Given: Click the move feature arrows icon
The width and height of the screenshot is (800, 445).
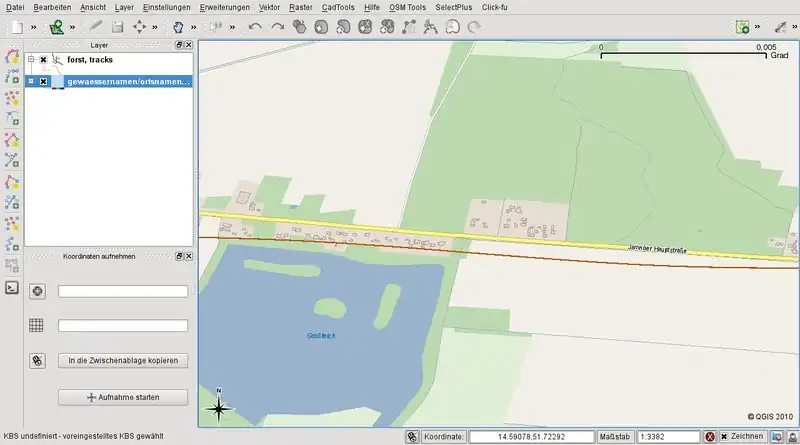Looking at the screenshot, I should point(140,27).
